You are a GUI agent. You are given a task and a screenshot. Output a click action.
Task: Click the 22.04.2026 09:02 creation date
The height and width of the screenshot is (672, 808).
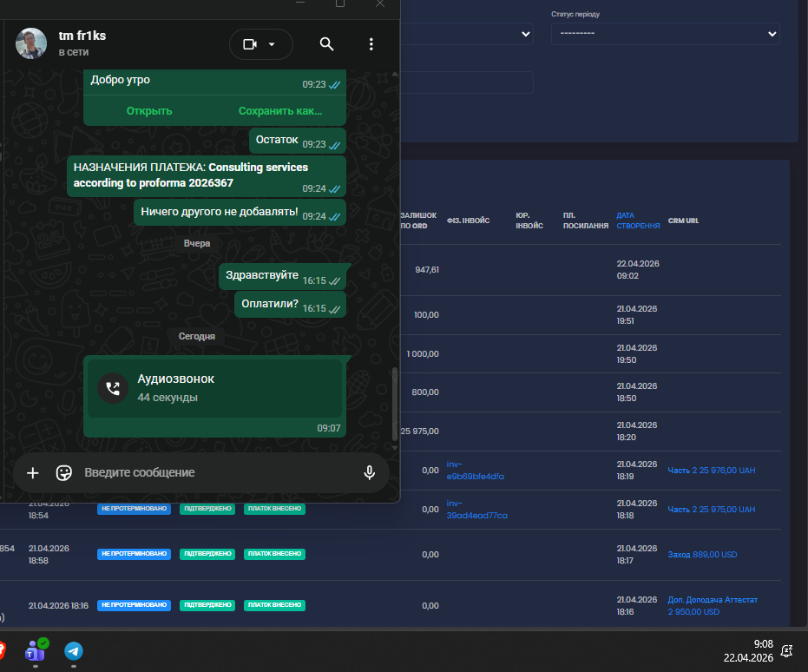(638, 270)
